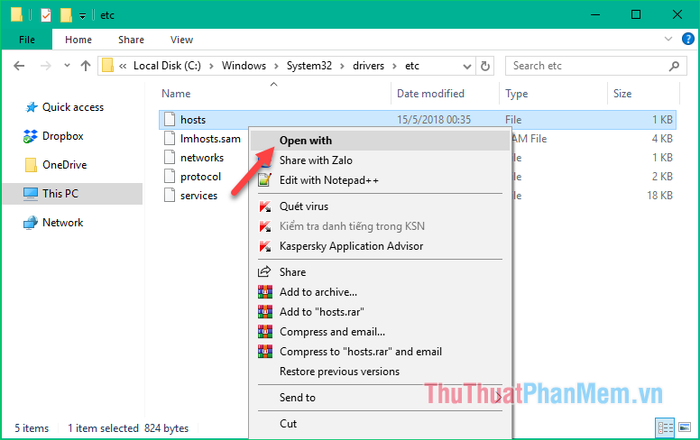
Task: Click the Kaspersky Quét virus icon
Action: 265,207
